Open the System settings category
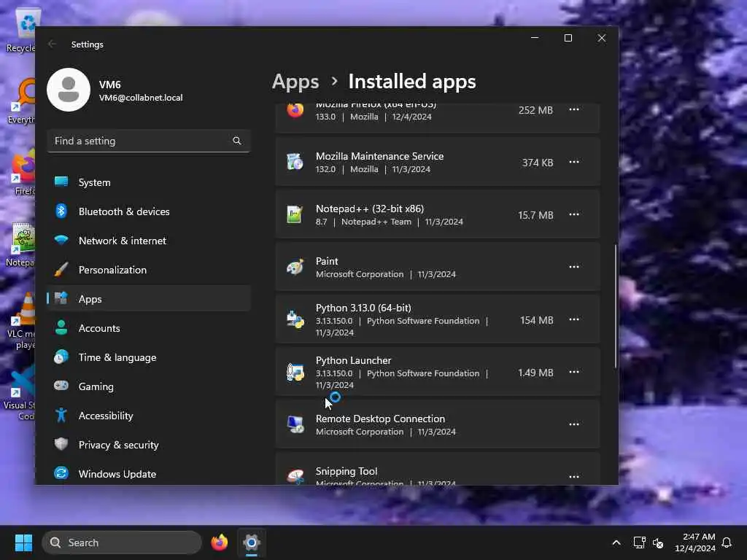The width and height of the screenshot is (747, 560). click(149, 182)
